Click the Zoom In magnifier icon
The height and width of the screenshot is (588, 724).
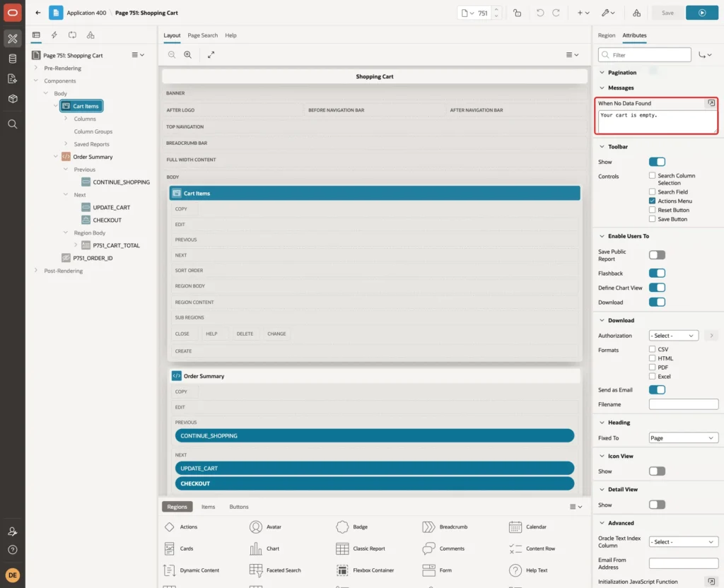click(x=188, y=54)
